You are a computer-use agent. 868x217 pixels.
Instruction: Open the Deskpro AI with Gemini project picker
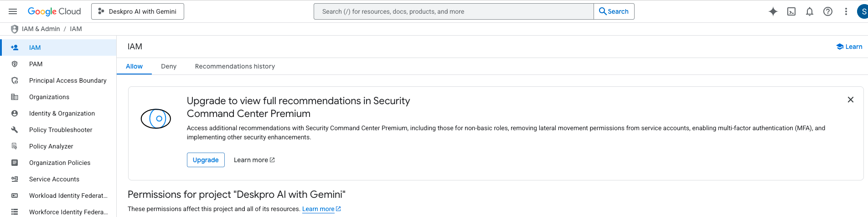tap(138, 11)
